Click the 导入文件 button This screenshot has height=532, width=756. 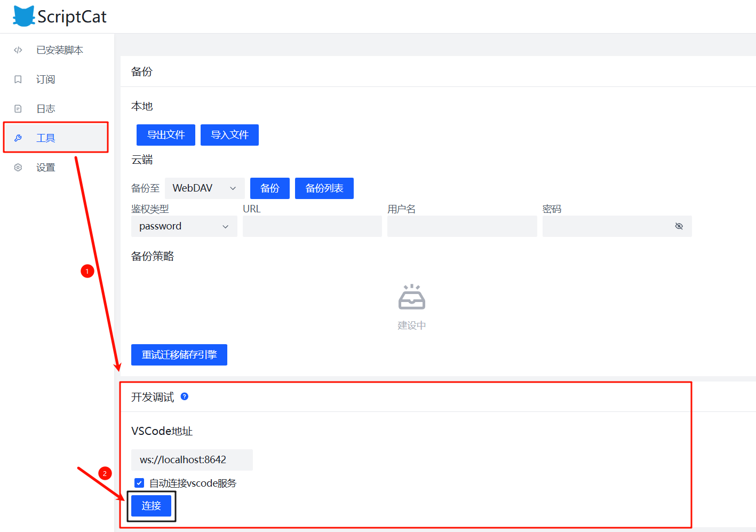pyautogui.click(x=229, y=135)
